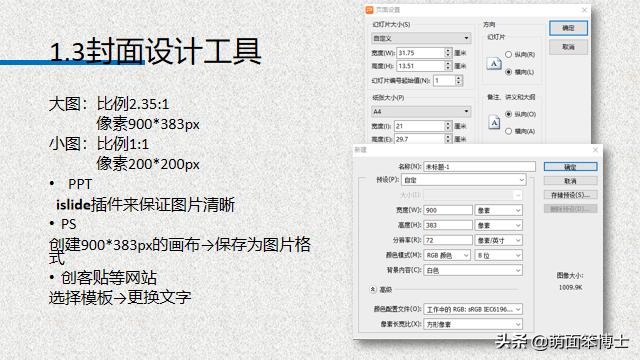Viewport: 640px width, 360px height.
Task: Click the paper width field showing 21
Action: [419, 126]
